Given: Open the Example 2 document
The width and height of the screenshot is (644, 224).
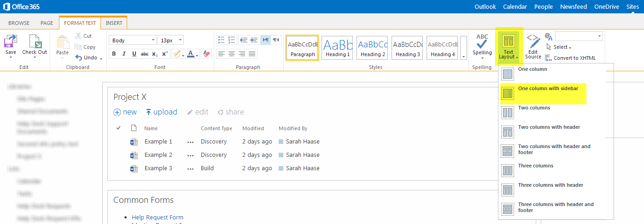Looking at the screenshot, I should pyautogui.click(x=158, y=155).
